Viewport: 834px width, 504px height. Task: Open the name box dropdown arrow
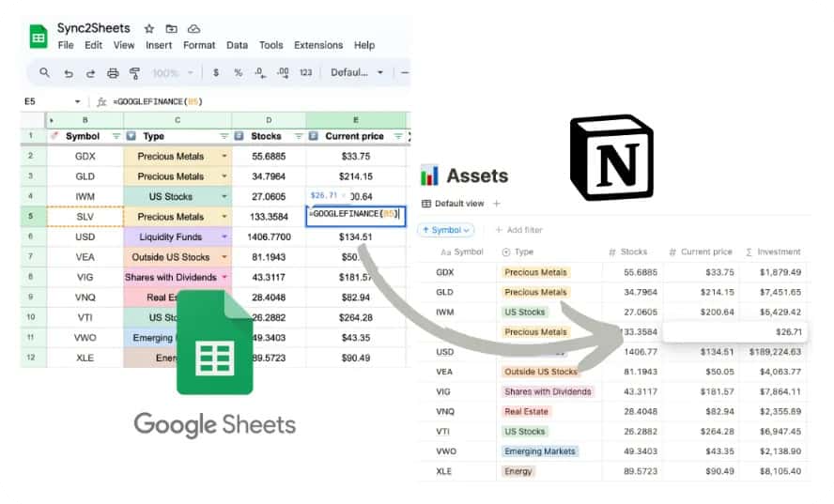tap(78, 101)
